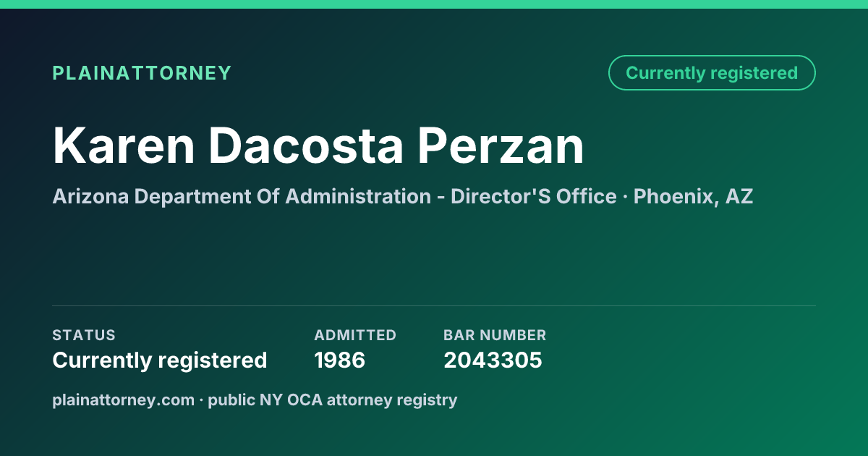The width and height of the screenshot is (868, 456).
Task: Click the public NY OCA attorney registry text
Action: [333, 400]
